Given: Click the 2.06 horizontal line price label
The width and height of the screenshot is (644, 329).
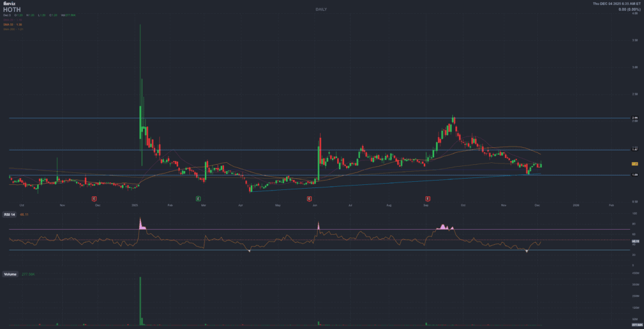Looking at the screenshot, I should click(635, 118).
